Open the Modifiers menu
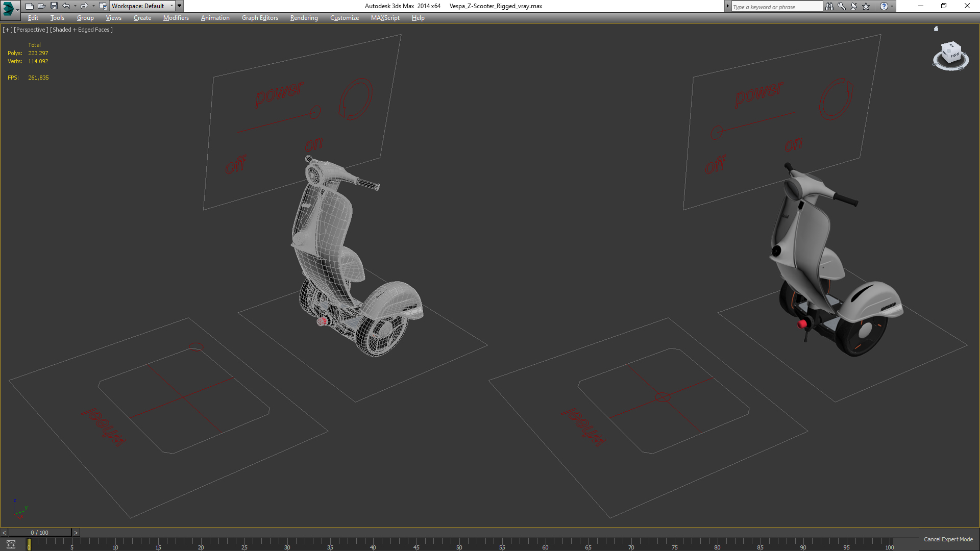The width and height of the screenshot is (980, 551). click(x=176, y=18)
